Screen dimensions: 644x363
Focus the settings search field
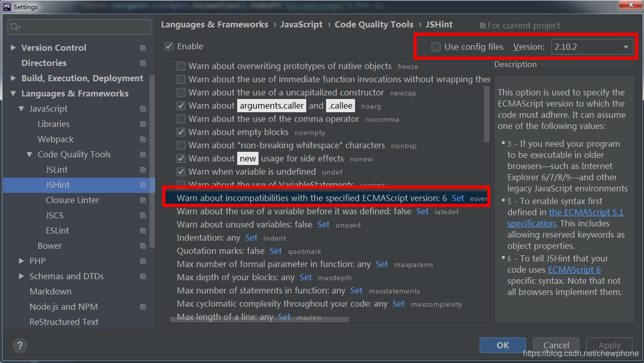[x=80, y=27]
